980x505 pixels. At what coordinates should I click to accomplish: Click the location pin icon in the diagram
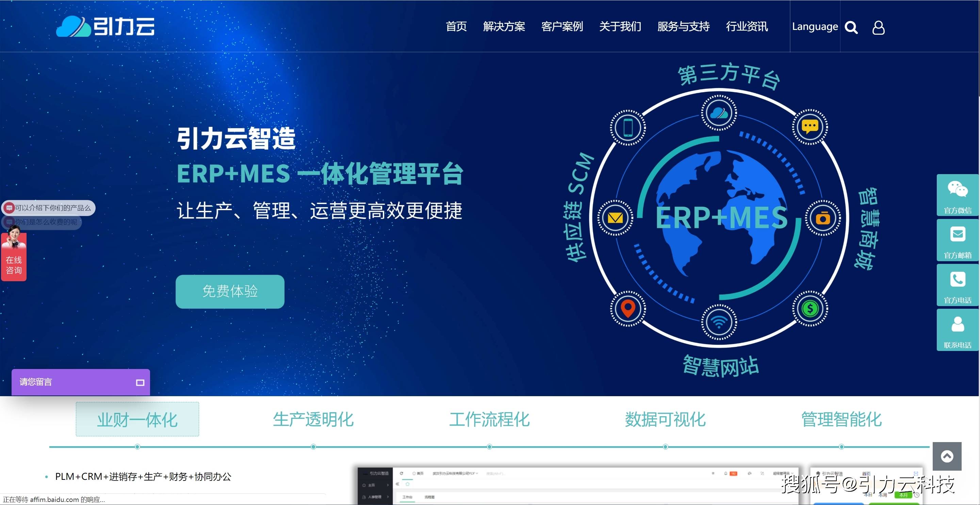click(x=628, y=309)
